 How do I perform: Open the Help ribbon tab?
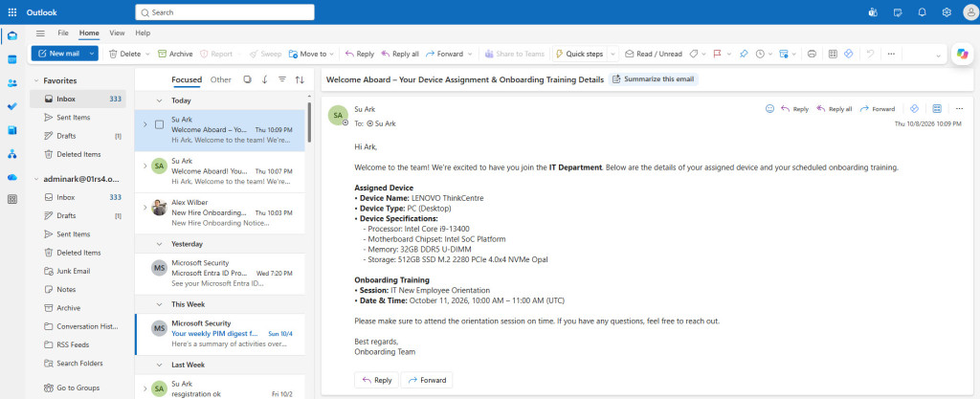tap(143, 33)
